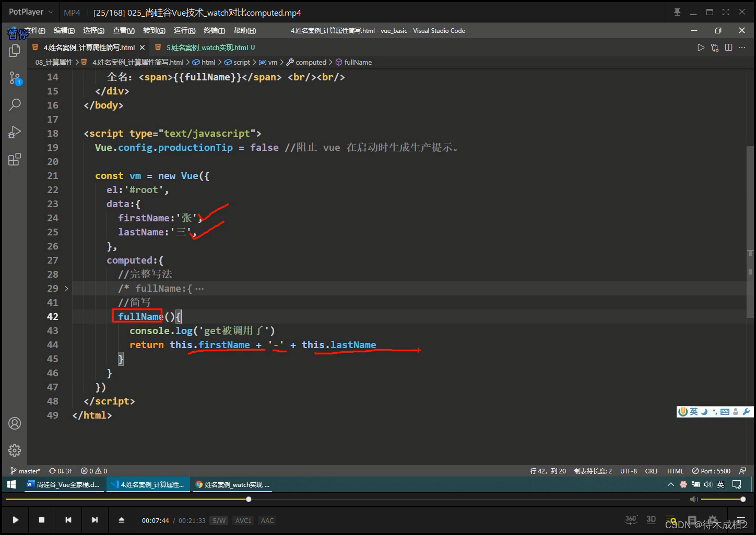
Task: Click the PotPlayer play button
Action: tap(15, 520)
